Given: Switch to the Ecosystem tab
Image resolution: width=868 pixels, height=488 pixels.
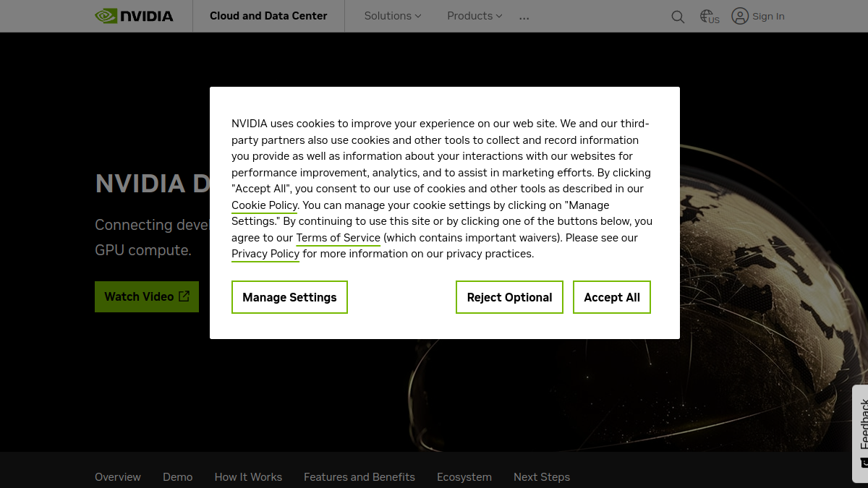Looking at the screenshot, I should (464, 477).
